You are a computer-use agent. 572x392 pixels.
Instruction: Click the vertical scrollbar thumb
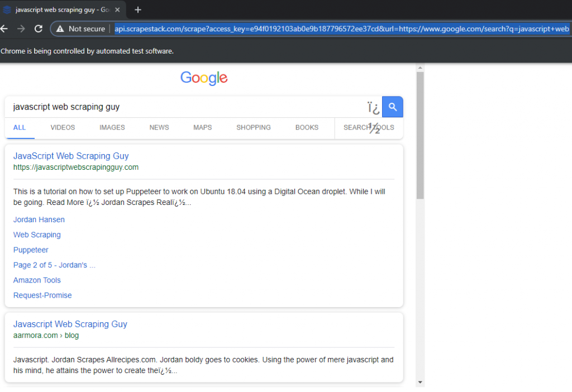tap(420, 135)
